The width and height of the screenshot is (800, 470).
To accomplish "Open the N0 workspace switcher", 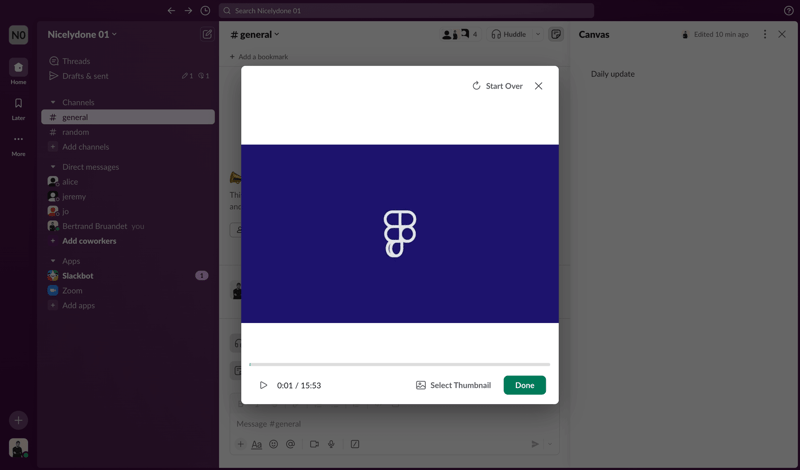I will pyautogui.click(x=18, y=35).
